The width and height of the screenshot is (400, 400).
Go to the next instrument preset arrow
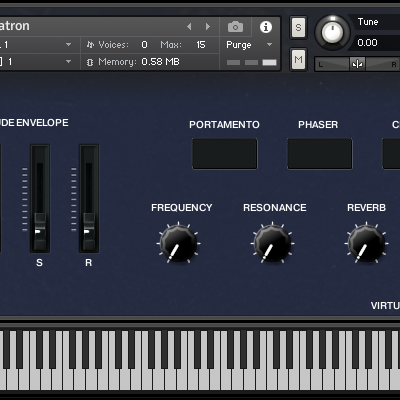[x=208, y=26]
